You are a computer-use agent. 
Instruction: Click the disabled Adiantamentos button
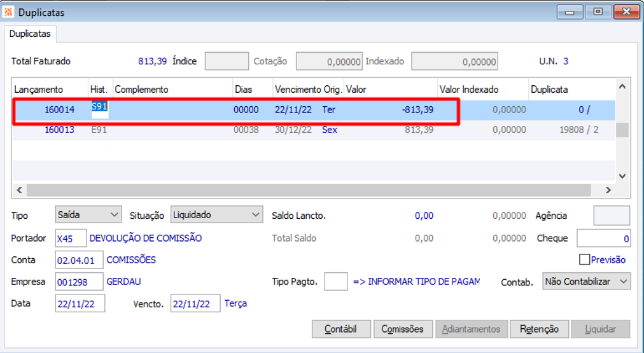pyautogui.click(x=471, y=329)
